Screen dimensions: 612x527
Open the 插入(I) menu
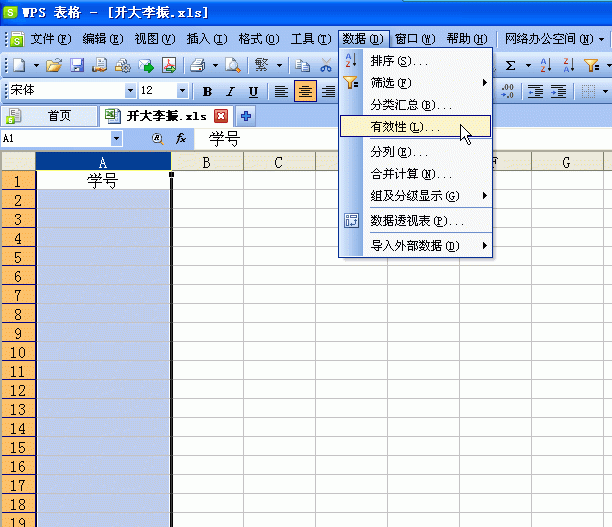207,39
